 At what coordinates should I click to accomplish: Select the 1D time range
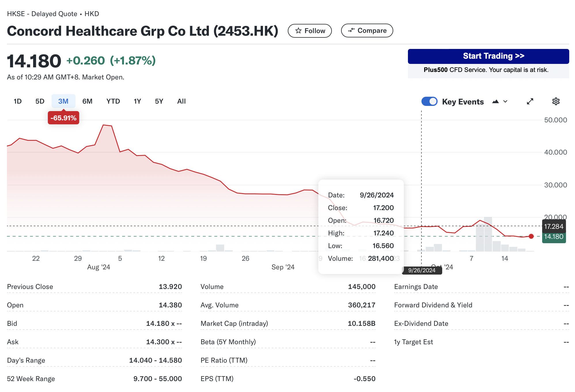[x=18, y=101]
